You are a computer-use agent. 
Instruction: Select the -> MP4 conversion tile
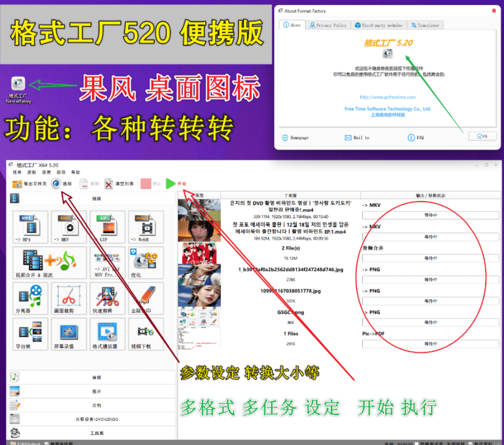[x=31, y=227]
